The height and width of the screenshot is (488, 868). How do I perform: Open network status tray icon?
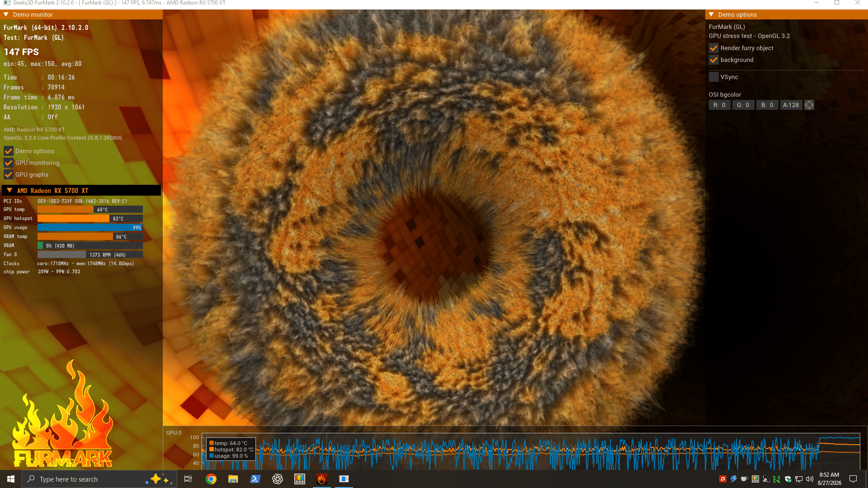798,479
